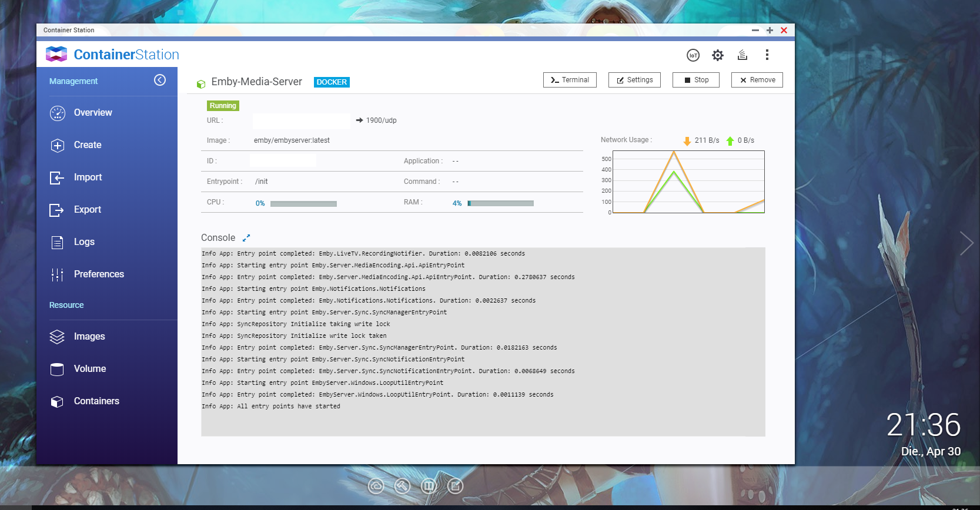Click the CPU usage bar
The height and width of the screenshot is (510, 980).
[303, 204]
